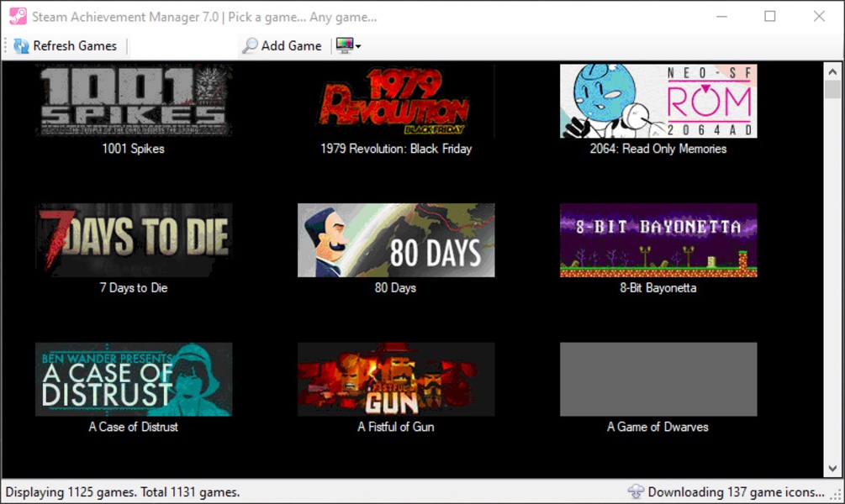Viewport: 845px width, 504px height.
Task: Click the Add Game text label
Action: coord(292,45)
